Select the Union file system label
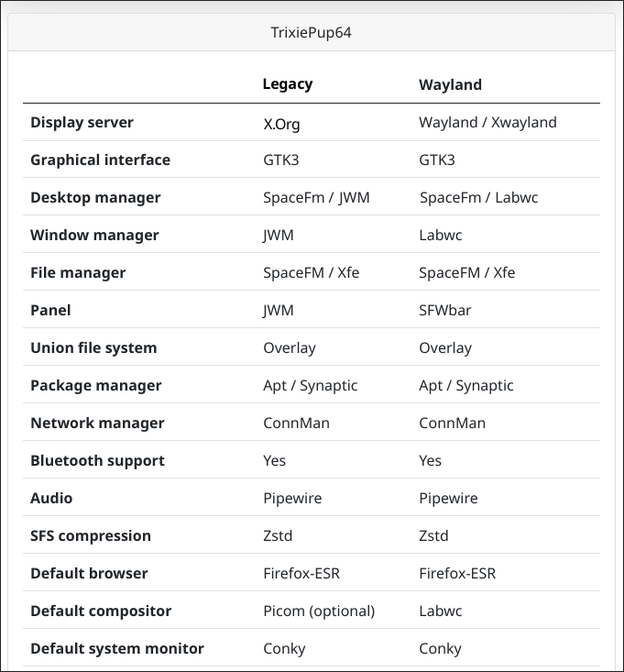 pyautogui.click(x=93, y=347)
